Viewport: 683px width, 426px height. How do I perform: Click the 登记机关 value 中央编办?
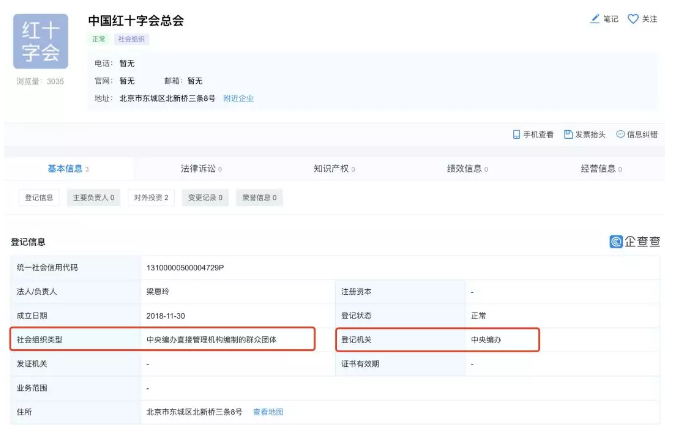coord(486,340)
